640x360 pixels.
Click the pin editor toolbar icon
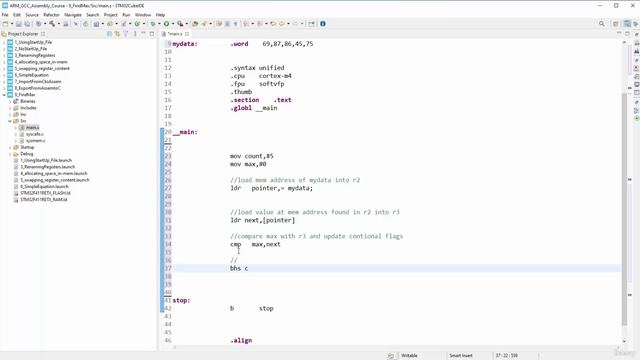312,24
